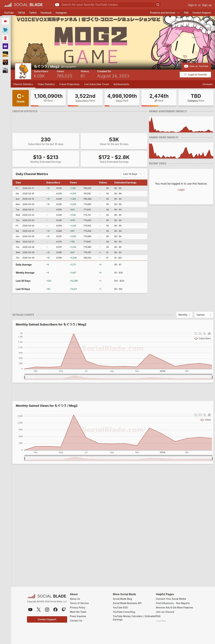Open the Live Subscriber Count tab
The image size is (215, 644).
96,84
